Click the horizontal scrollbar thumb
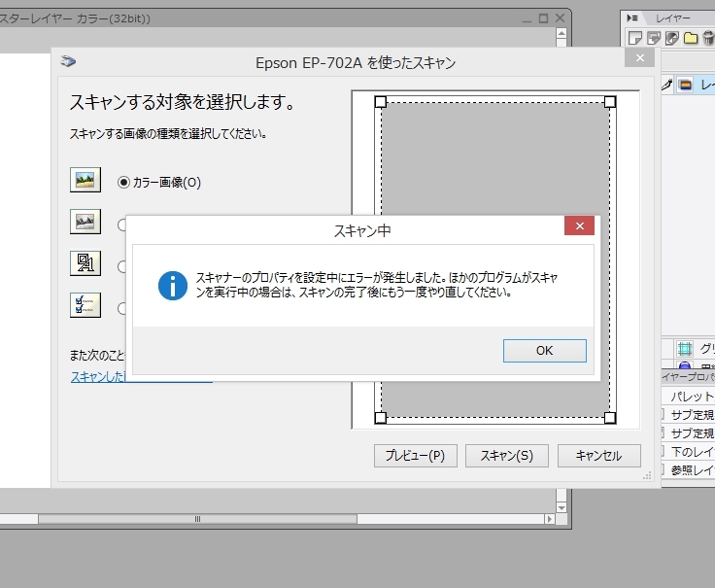 (197, 519)
